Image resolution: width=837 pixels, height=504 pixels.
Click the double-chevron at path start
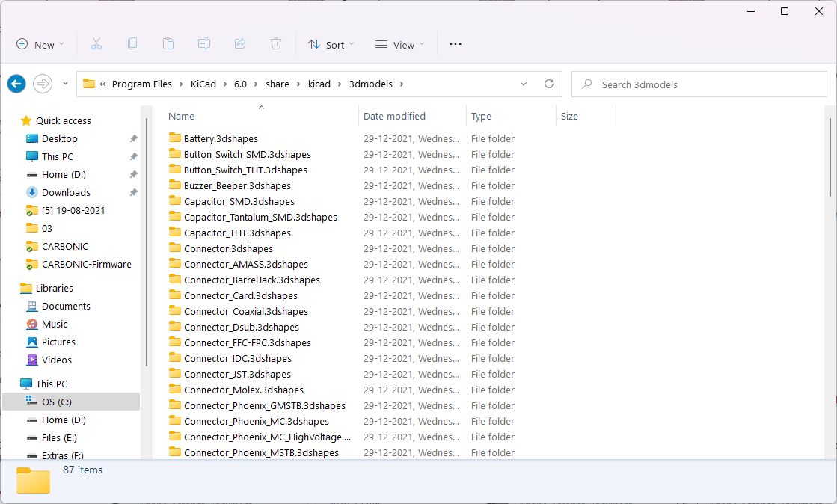point(102,84)
